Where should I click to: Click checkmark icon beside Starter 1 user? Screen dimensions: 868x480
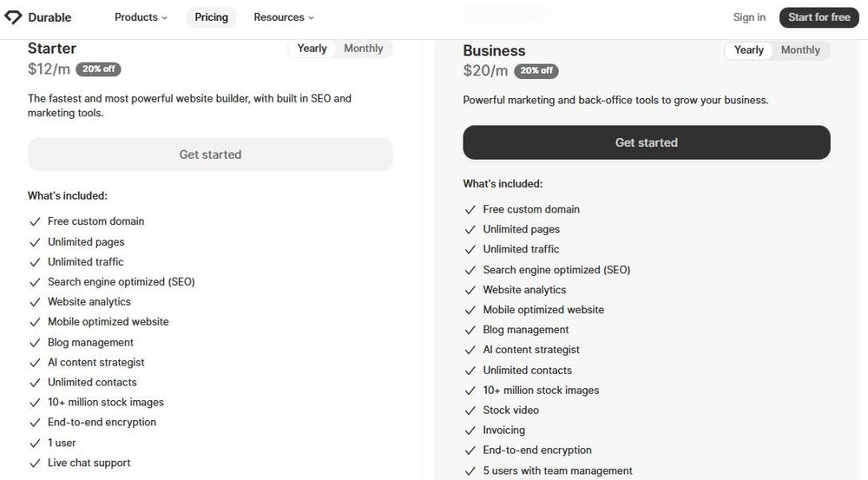35,444
